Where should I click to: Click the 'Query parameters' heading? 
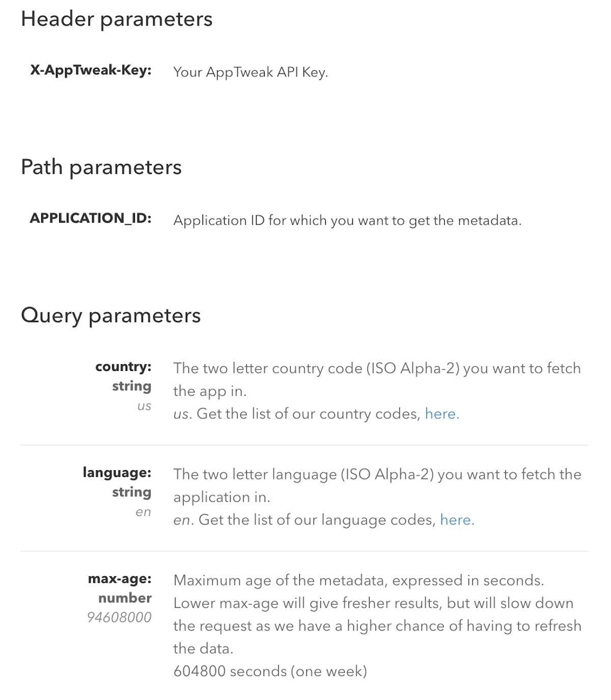111,315
